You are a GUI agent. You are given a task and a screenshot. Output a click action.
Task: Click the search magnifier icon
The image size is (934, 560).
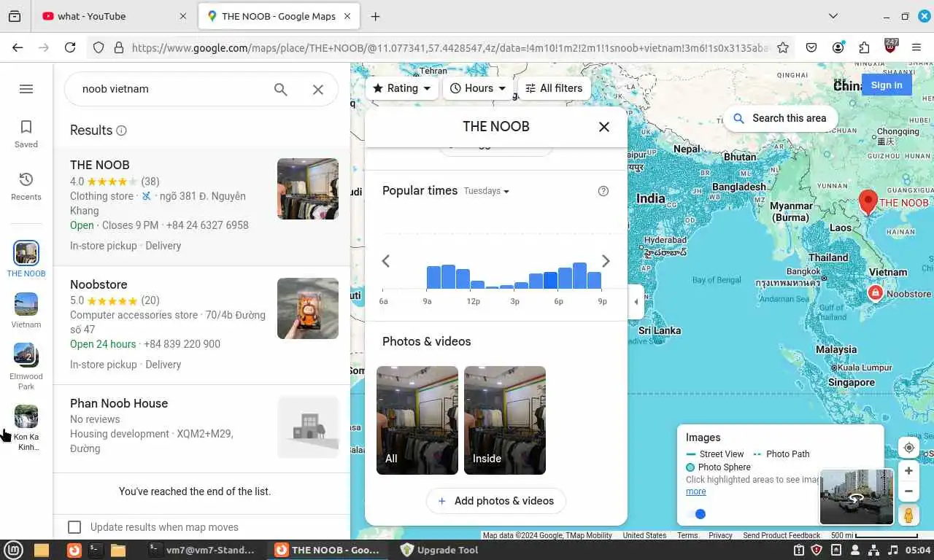pyautogui.click(x=281, y=89)
